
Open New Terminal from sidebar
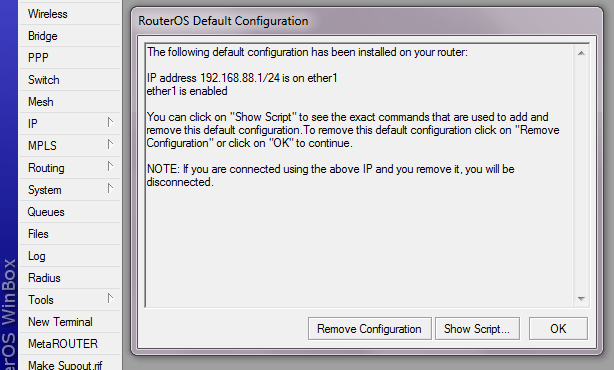click(x=70, y=322)
